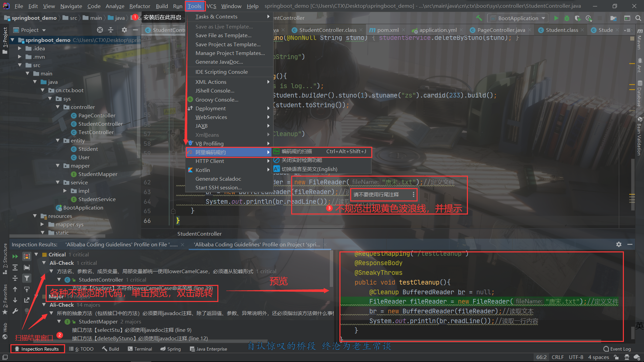Toggle Bean Validation tool window on right
This screenshot has width=644, height=362.
pyautogui.click(x=640, y=136)
